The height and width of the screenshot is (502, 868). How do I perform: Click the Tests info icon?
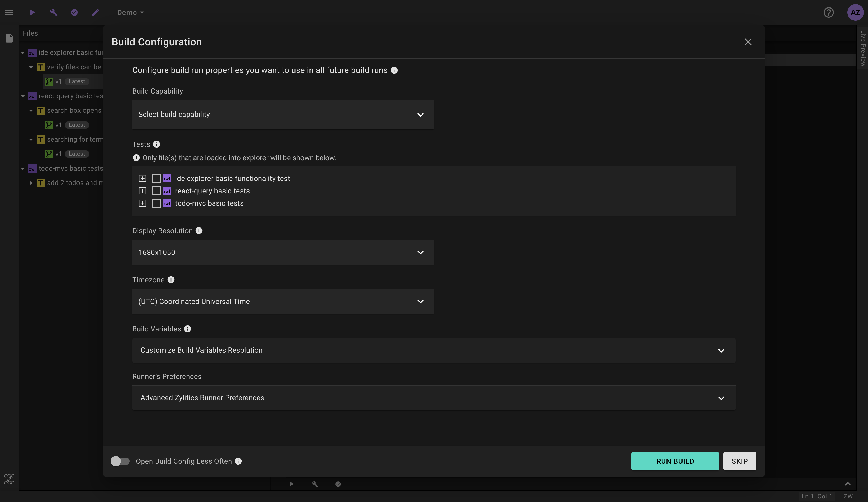click(x=156, y=144)
